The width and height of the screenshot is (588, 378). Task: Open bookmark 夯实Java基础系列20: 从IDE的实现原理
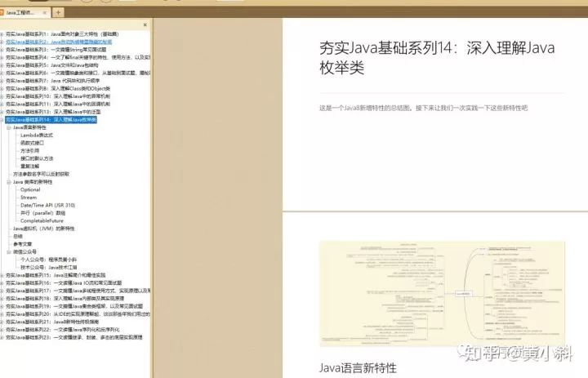[x=78, y=314]
